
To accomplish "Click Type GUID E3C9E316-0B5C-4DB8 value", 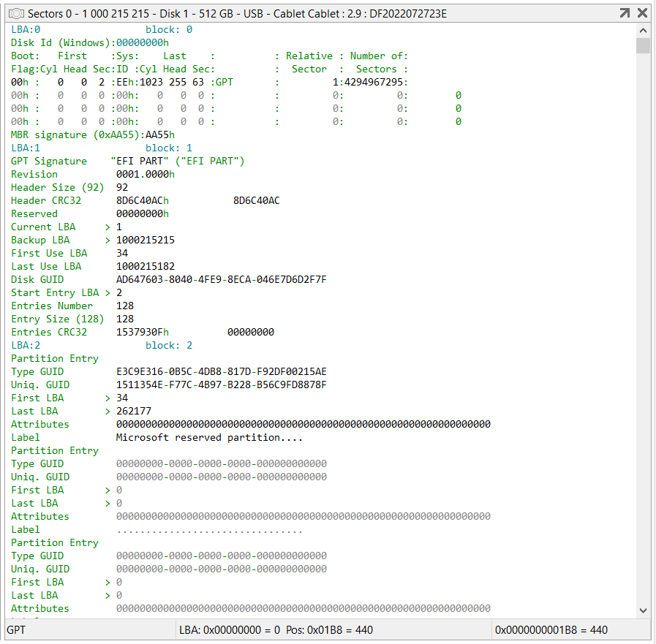I will point(222,372).
